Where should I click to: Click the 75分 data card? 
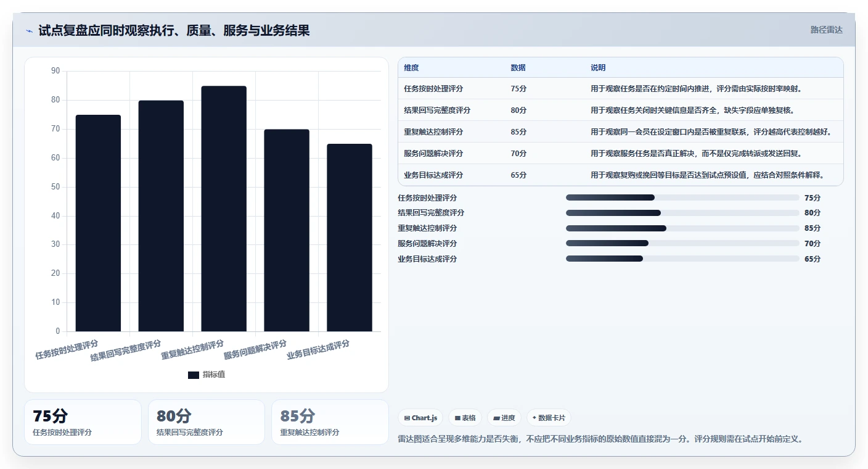83,422
